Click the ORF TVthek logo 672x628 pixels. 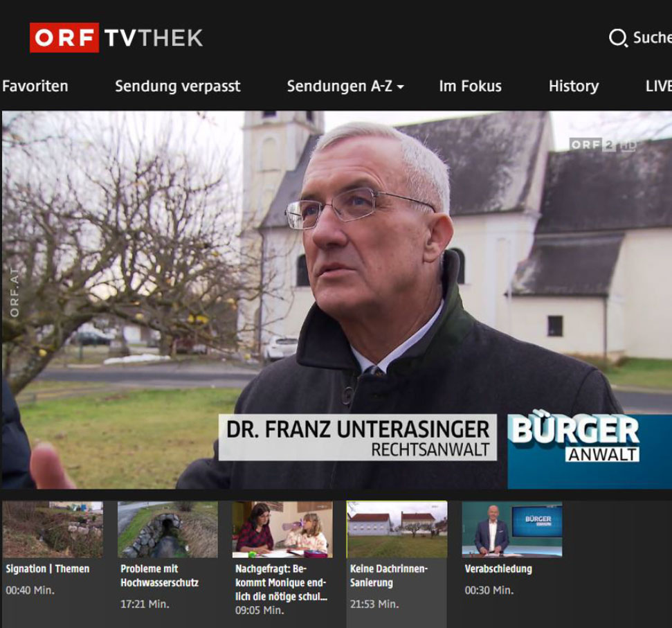116,37
